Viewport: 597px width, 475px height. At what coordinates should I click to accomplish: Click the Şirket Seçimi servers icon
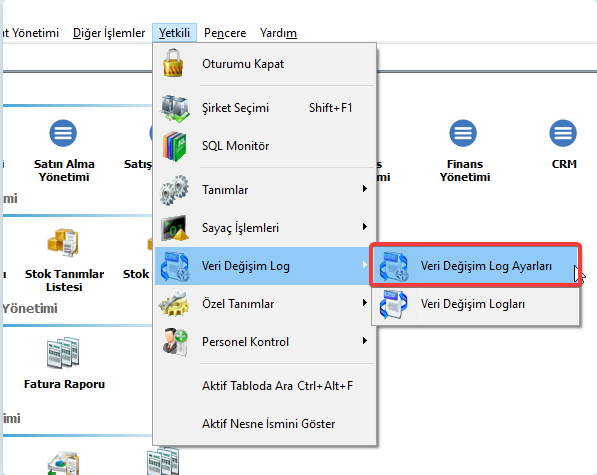pos(174,108)
